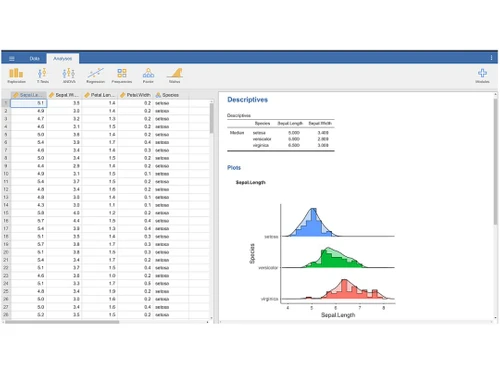Viewport: 500px width, 375px height.
Task: Select row header number 15
Action: click(6, 213)
